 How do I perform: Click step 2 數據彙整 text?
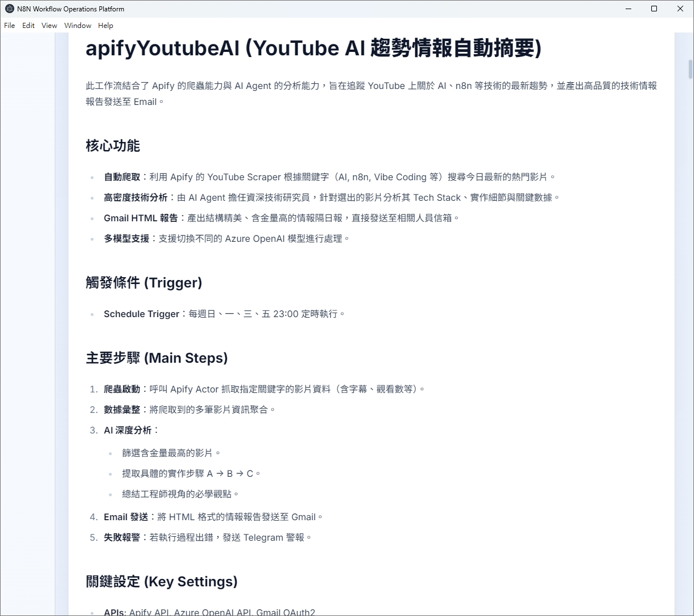click(190, 410)
